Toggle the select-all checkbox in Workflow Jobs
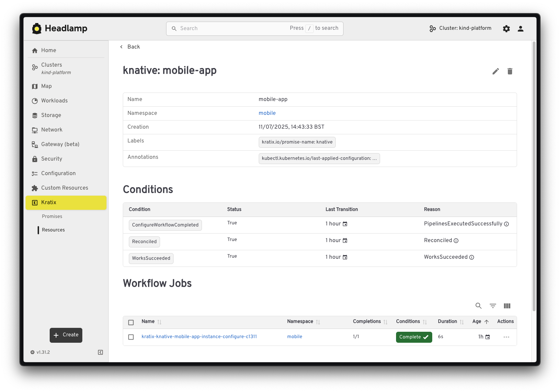 click(x=131, y=323)
